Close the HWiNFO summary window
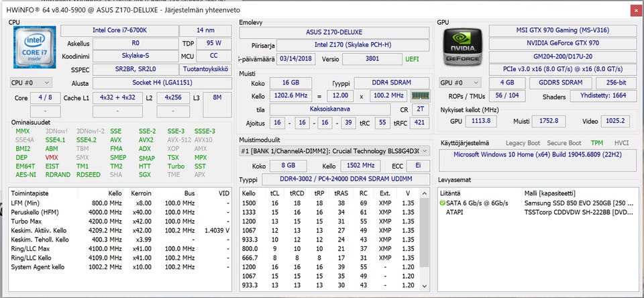This screenshot has height=298, width=644. coord(635,10)
